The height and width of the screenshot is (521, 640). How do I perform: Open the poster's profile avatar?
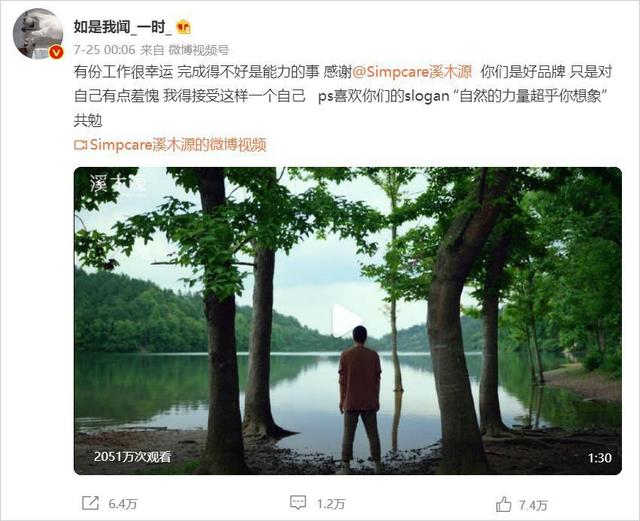tap(38, 33)
